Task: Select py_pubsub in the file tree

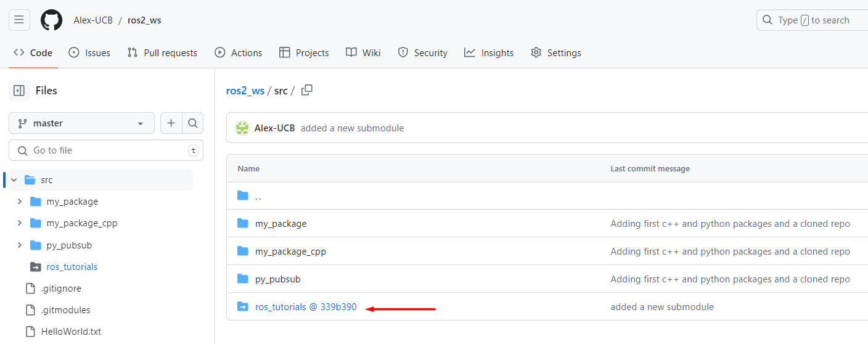Action: 69,245
